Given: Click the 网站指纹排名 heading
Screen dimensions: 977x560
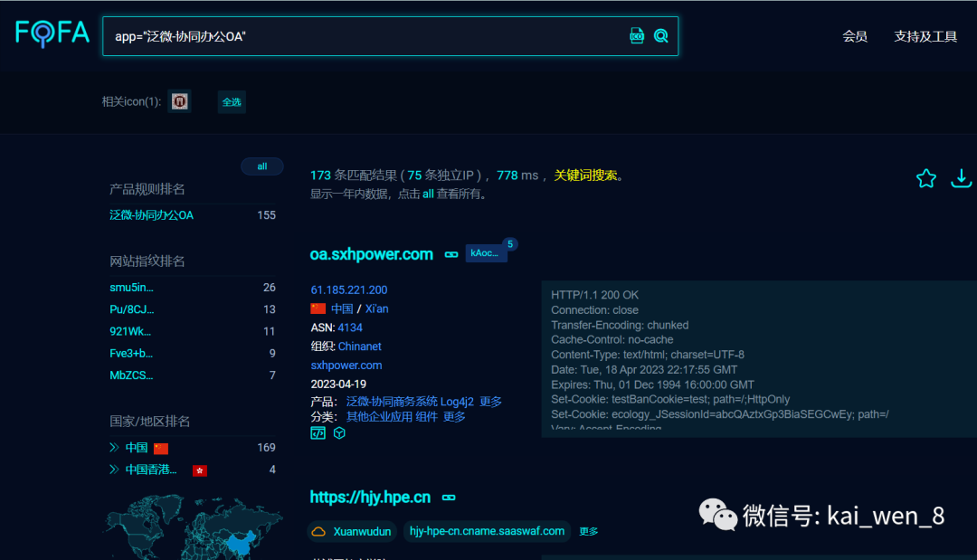Looking at the screenshot, I should pyautogui.click(x=147, y=261).
